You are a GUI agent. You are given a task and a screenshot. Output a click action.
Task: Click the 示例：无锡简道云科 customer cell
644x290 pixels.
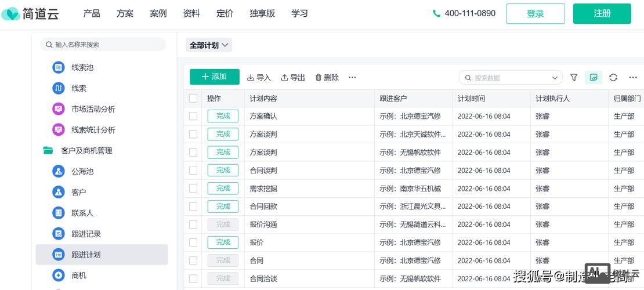pos(413,224)
